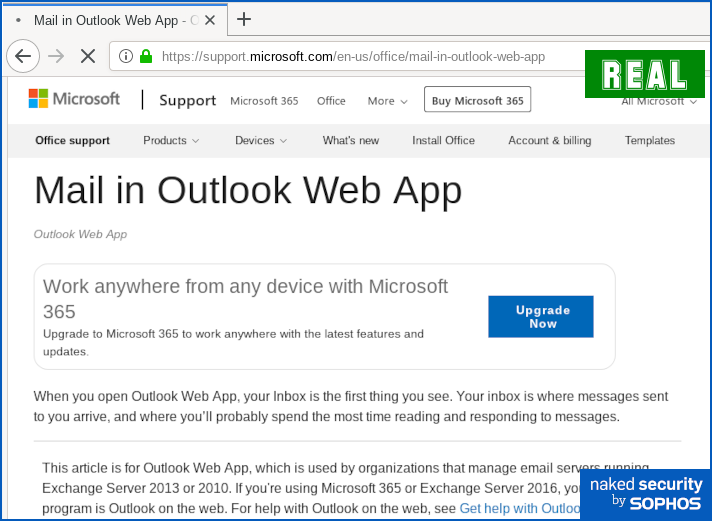Expand the Devices dropdown
Image resolution: width=712 pixels, height=521 pixels.
[260, 141]
